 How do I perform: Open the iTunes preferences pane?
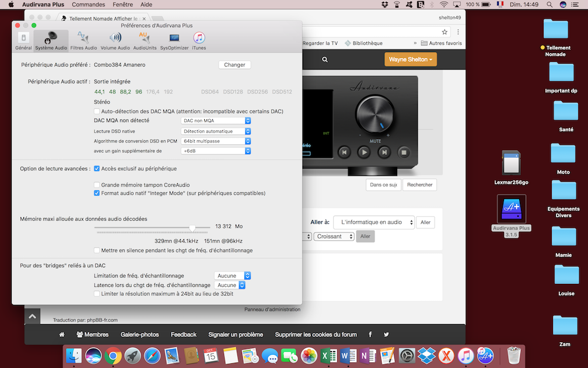click(x=199, y=41)
